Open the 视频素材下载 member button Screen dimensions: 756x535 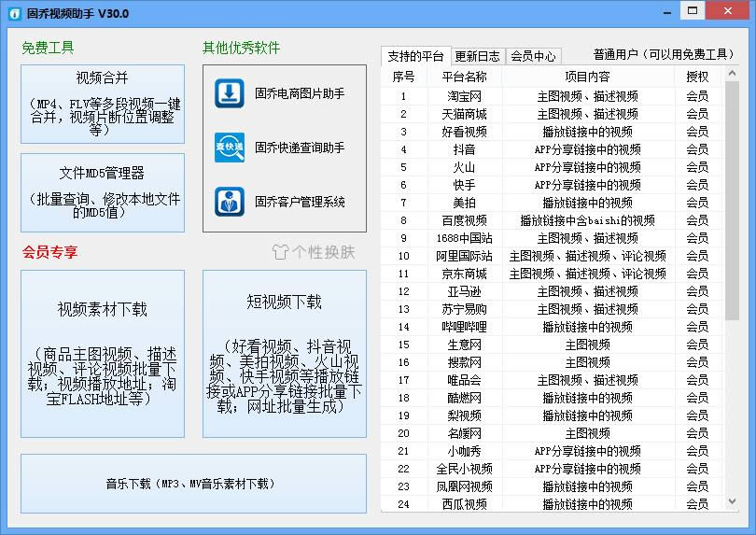[x=103, y=354]
